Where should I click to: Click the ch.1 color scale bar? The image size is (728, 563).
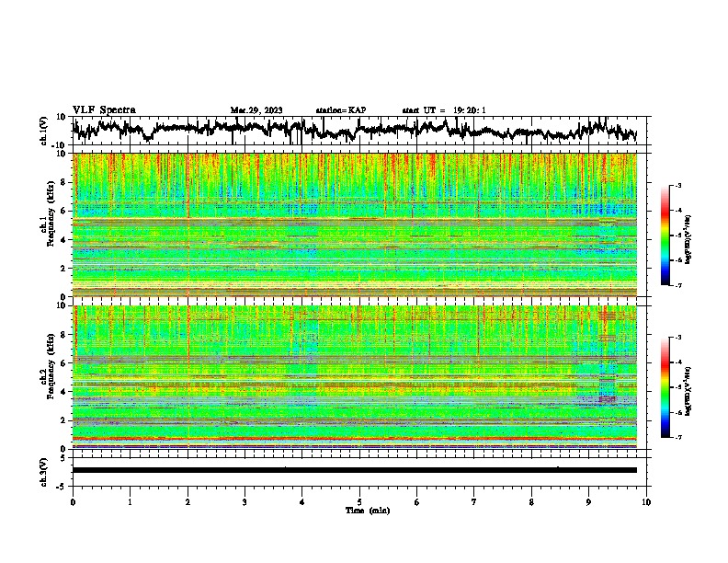click(665, 236)
